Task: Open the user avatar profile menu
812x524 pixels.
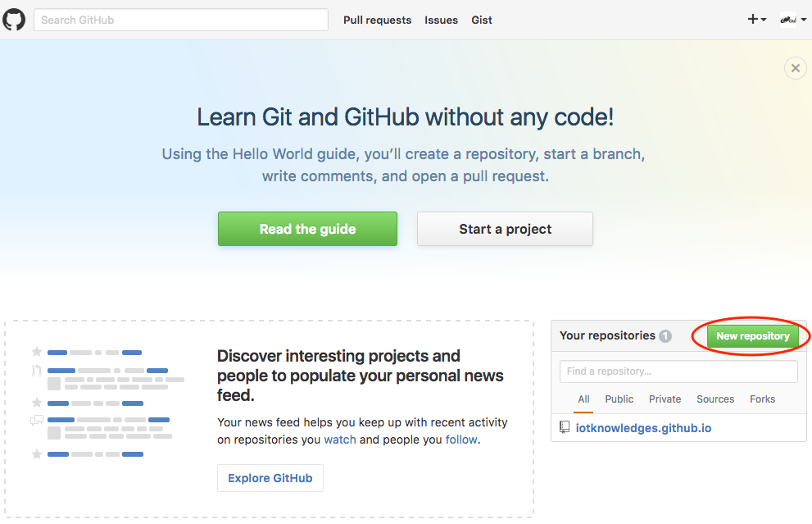Action: click(792, 20)
